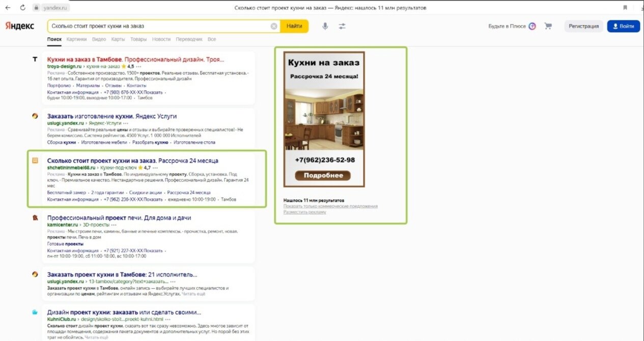
Task: Switch to the Товары tab
Action: coord(138,39)
